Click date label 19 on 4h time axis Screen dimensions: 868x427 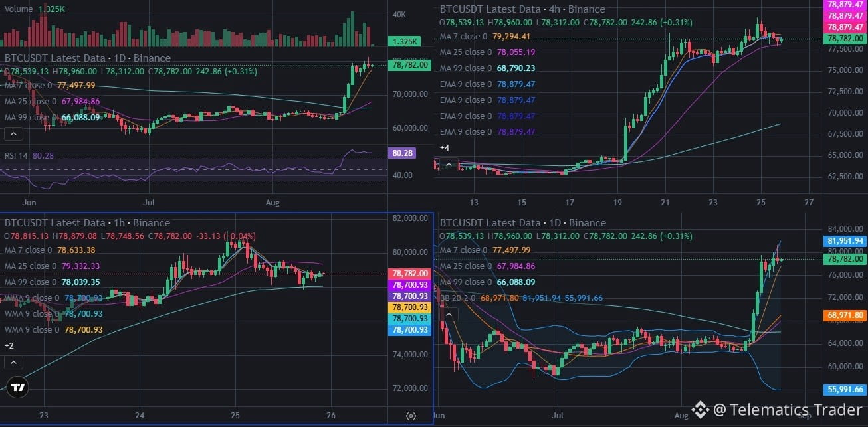point(617,202)
